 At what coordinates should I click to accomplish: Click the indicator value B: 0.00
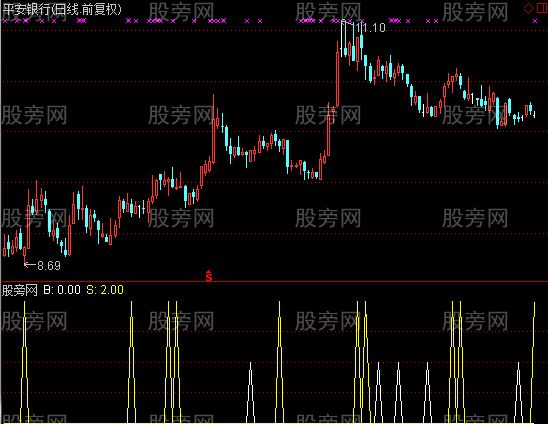(x=62, y=289)
